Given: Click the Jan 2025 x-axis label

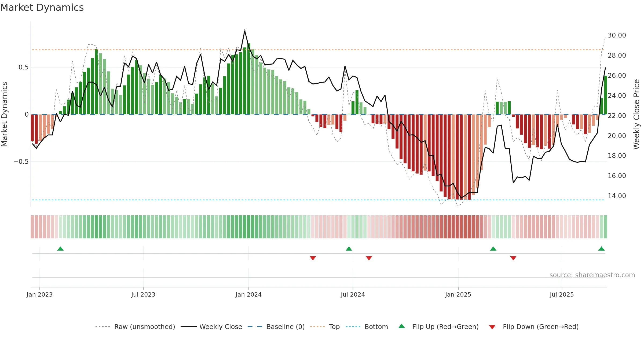Looking at the screenshot, I should [x=458, y=294].
